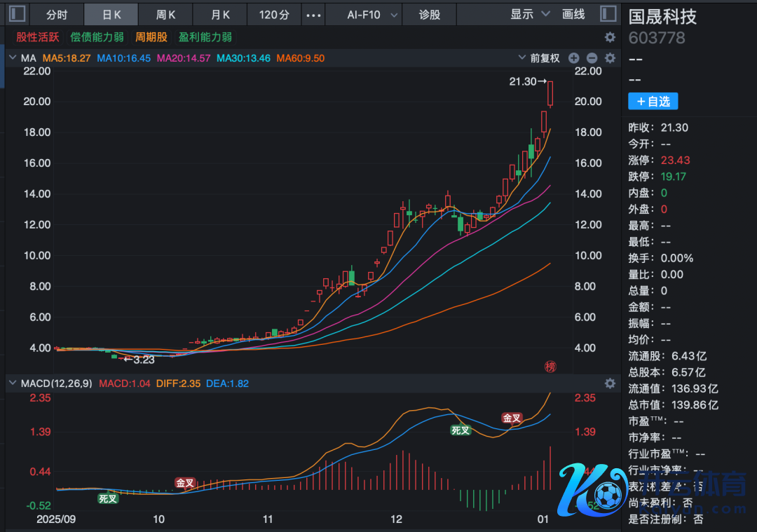Open the 前复权 adjustment dropdown
The width and height of the screenshot is (757, 532).
coord(538,58)
